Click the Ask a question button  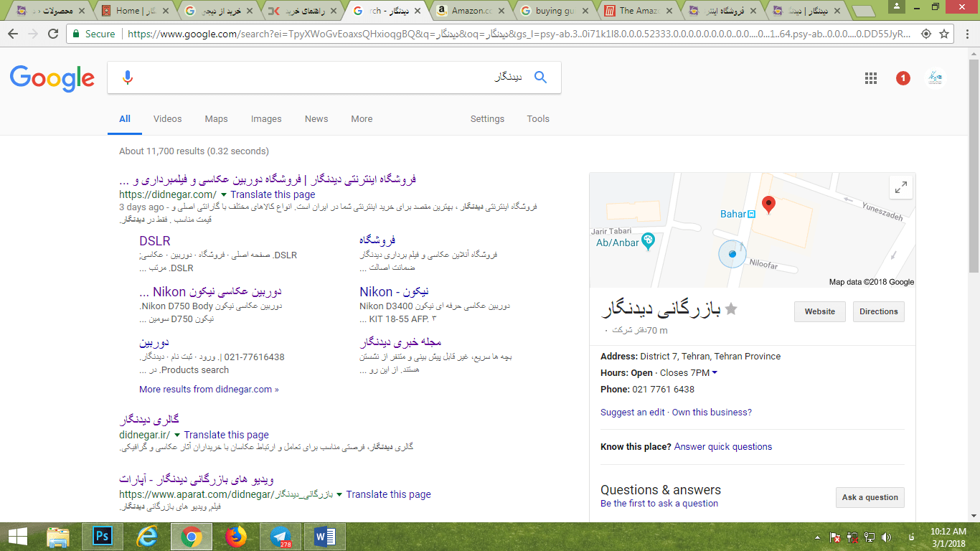(870, 497)
